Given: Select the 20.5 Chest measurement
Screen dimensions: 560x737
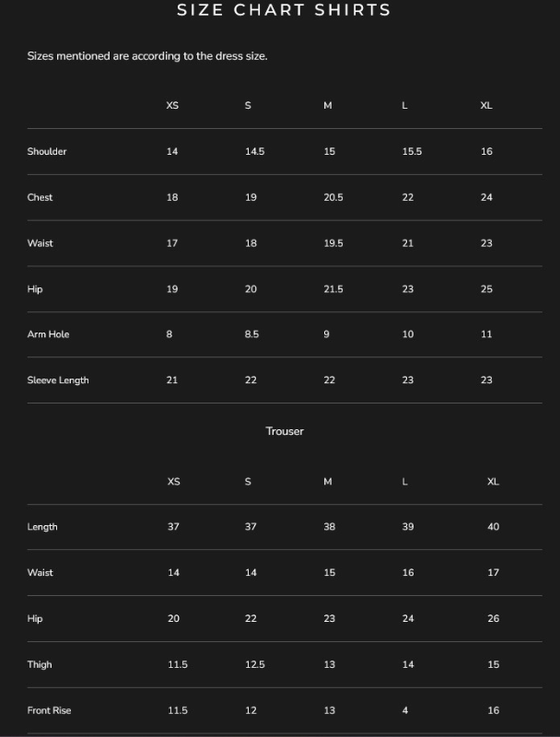Looking at the screenshot, I should (333, 197).
